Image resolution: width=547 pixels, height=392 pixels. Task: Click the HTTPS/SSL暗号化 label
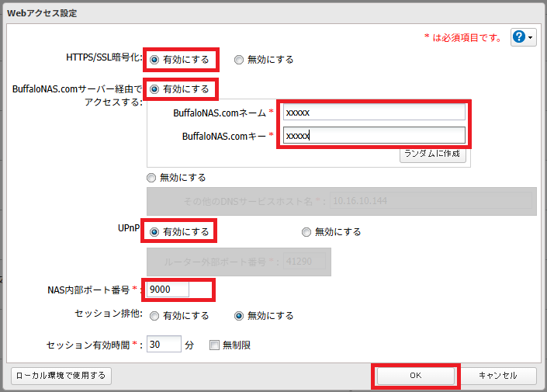coord(104,57)
